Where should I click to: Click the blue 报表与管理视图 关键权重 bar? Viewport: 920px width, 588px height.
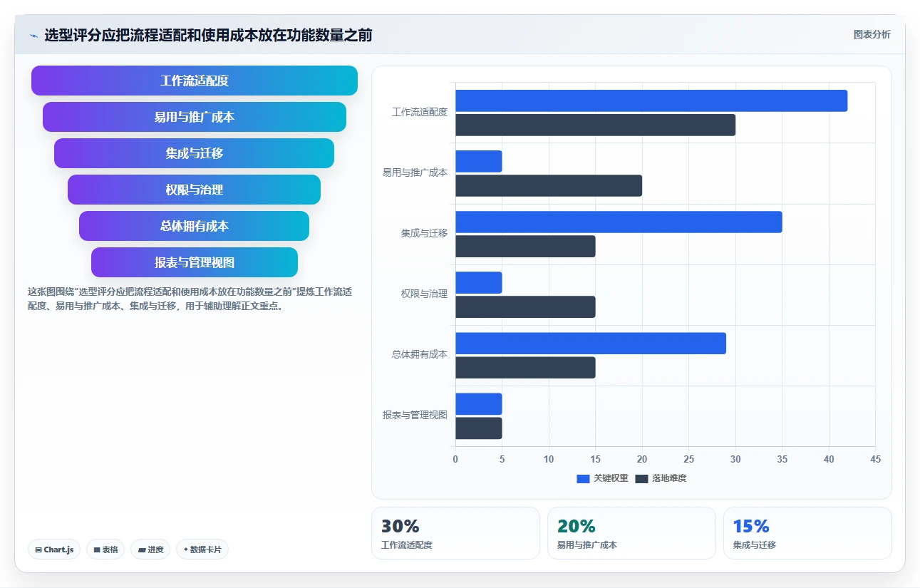479,403
